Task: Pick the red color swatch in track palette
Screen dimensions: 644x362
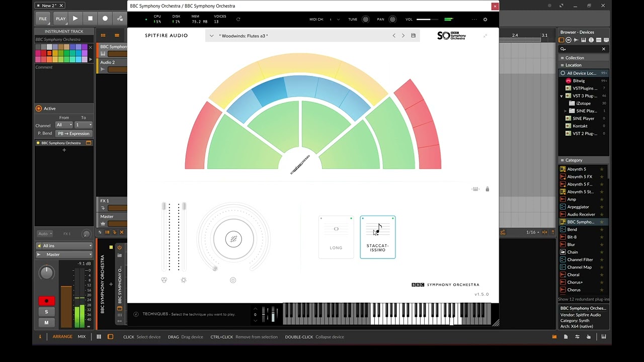Action: click(44, 53)
